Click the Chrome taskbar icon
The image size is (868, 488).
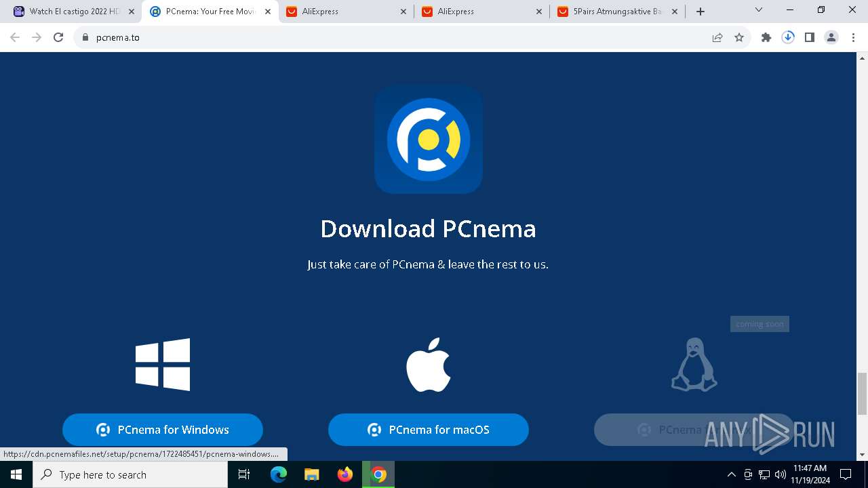(x=378, y=474)
